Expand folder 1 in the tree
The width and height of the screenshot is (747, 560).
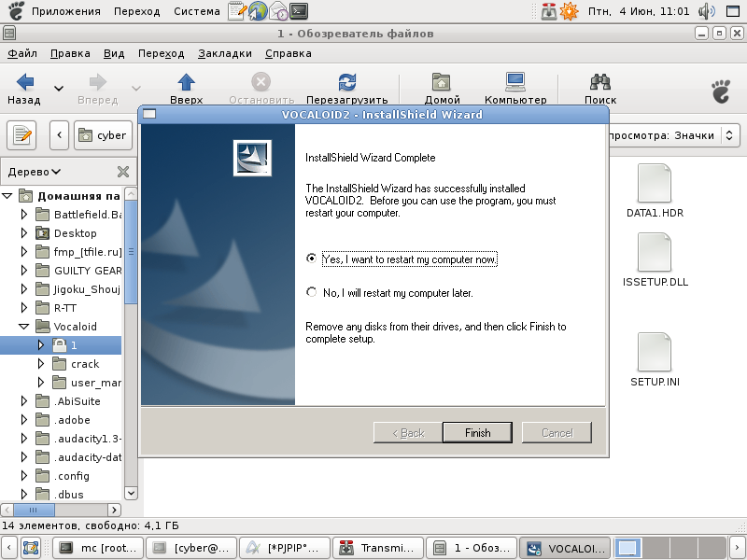[41, 345]
